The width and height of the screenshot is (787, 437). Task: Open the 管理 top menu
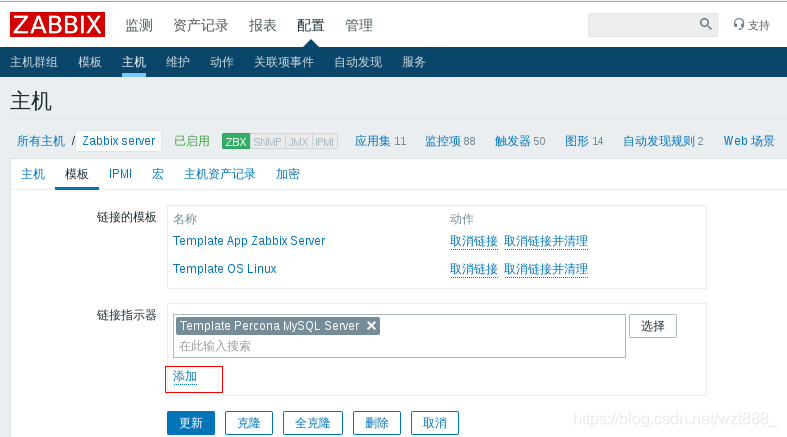(359, 25)
